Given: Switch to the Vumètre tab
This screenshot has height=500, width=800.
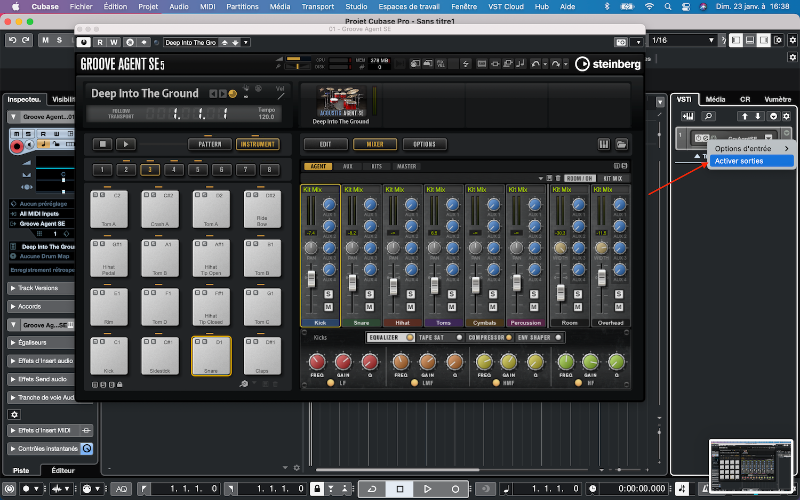Looking at the screenshot, I should click(x=777, y=99).
